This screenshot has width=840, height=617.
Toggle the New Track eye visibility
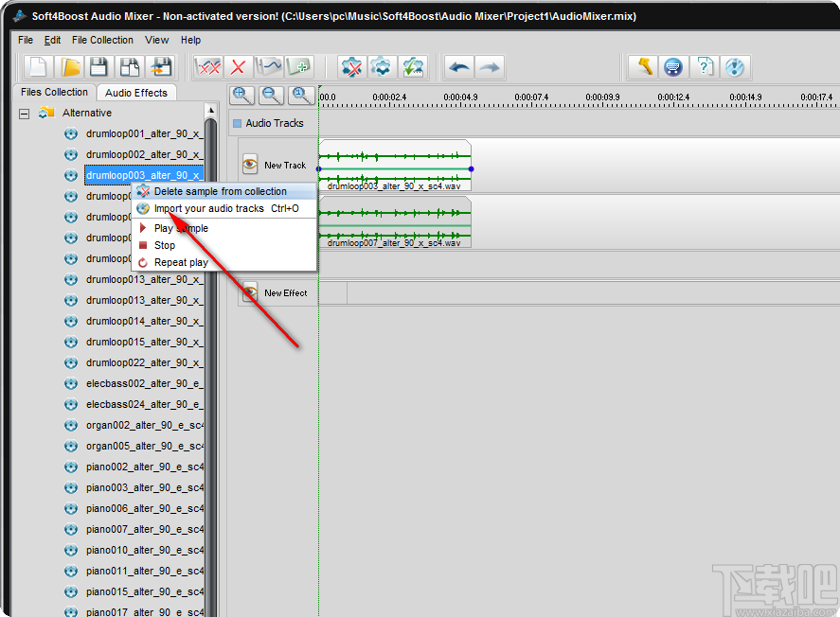(x=250, y=165)
